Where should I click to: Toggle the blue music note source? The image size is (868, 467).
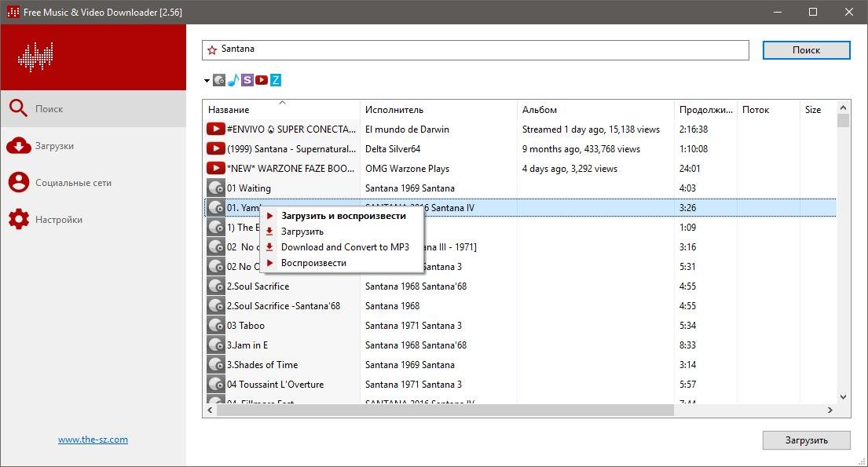point(233,80)
